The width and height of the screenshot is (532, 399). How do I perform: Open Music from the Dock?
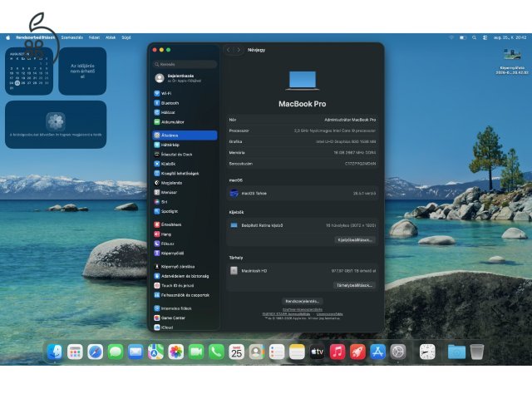pos(337,352)
